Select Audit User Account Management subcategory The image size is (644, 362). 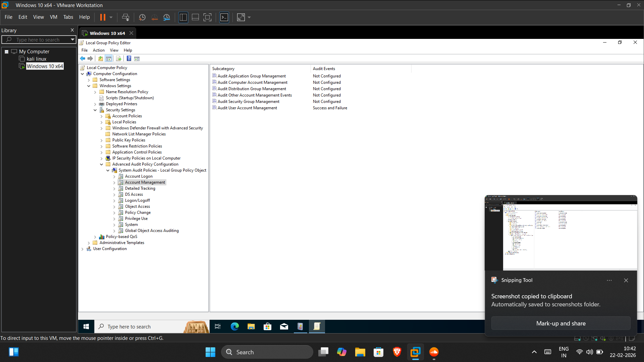[x=247, y=108]
